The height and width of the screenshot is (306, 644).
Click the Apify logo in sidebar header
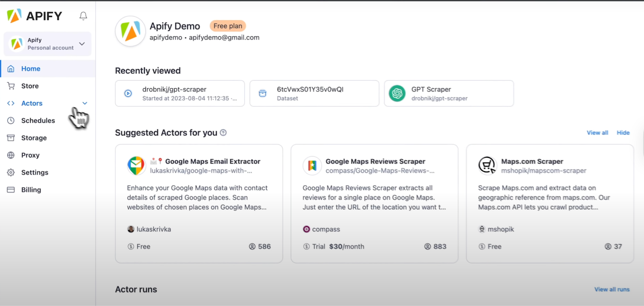coord(35,16)
